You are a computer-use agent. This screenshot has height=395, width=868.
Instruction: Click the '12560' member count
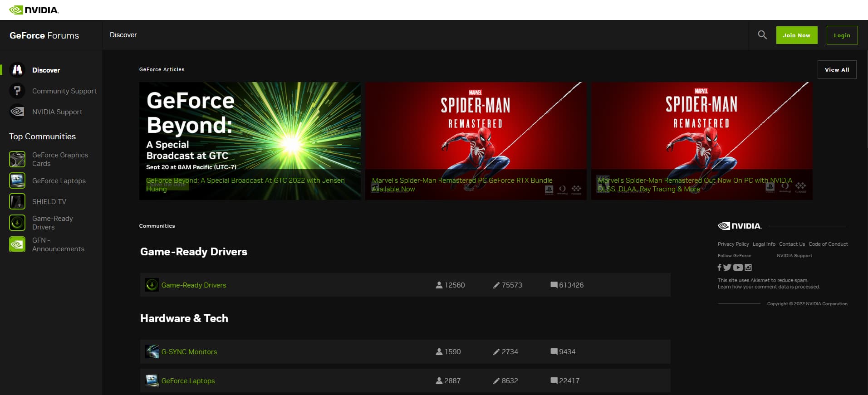click(x=455, y=285)
